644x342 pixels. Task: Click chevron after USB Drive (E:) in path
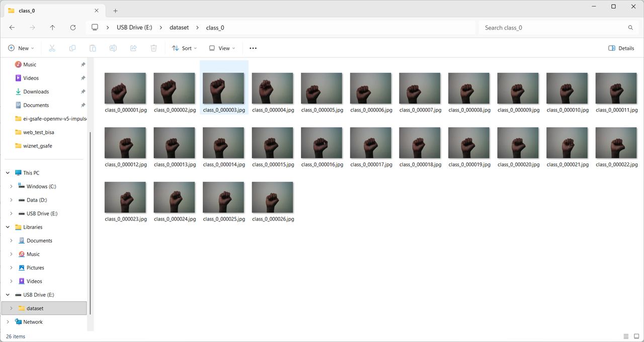click(x=161, y=28)
